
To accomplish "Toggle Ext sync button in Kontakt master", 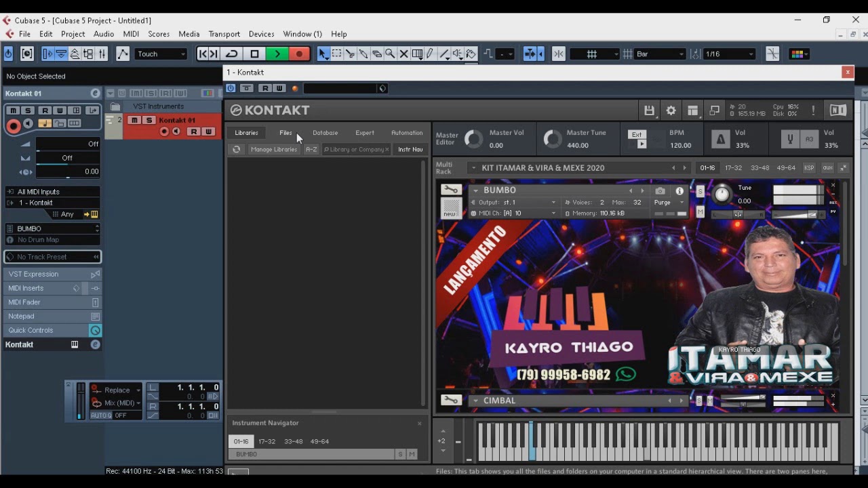I will (637, 134).
